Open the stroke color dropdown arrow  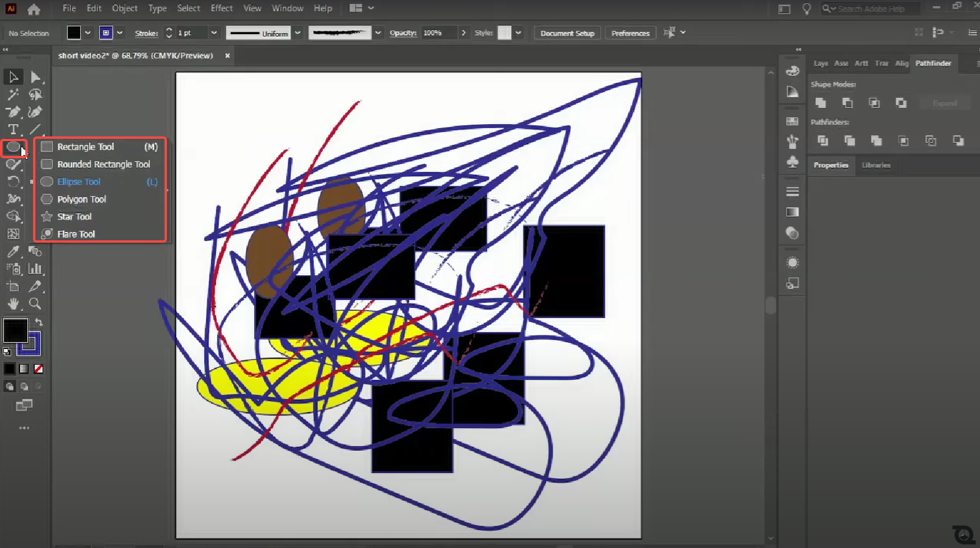click(x=120, y=33)
